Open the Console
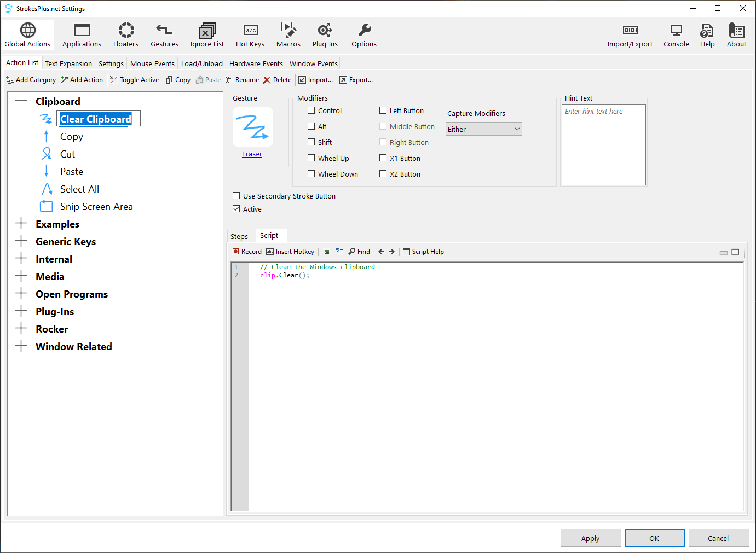Image resolution: width=756 pixels, height=553 pixels. click(676, 35)
